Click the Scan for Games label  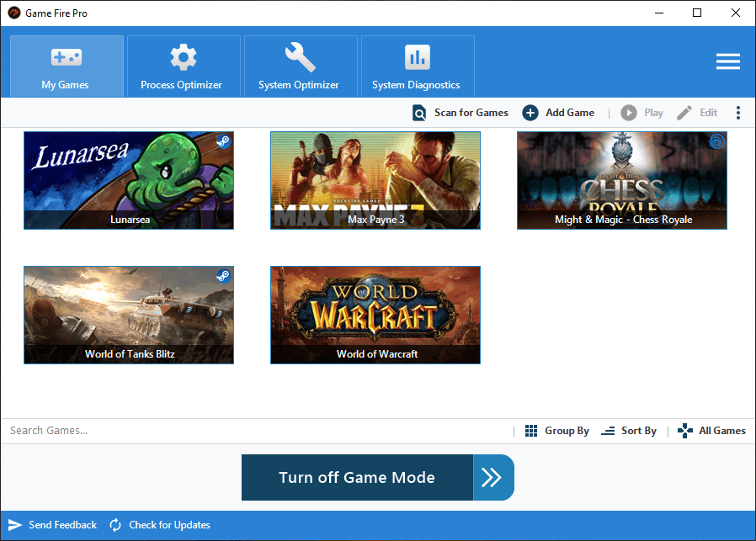(471, 113)
